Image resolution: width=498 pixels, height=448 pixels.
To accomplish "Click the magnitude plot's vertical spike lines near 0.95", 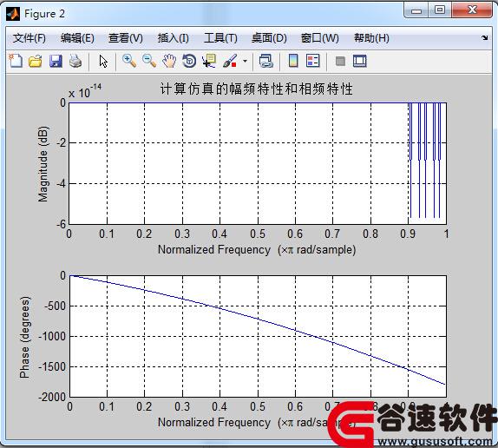I will [426, 160].
